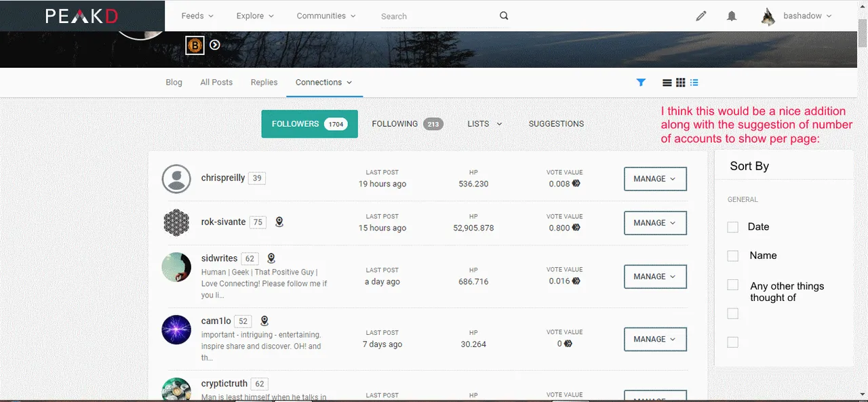The height and width of the screenshot is (402, 868).
Task: Click the Hive icon in chrispreilly's vote value
Action: 576,183
